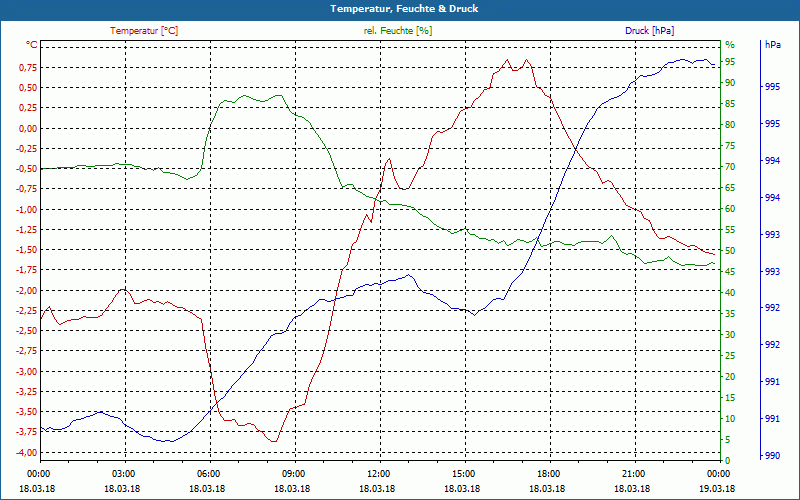Click the "-1,75" temperature axis value
Screen dimensions: 800x500
coord(27,270)
